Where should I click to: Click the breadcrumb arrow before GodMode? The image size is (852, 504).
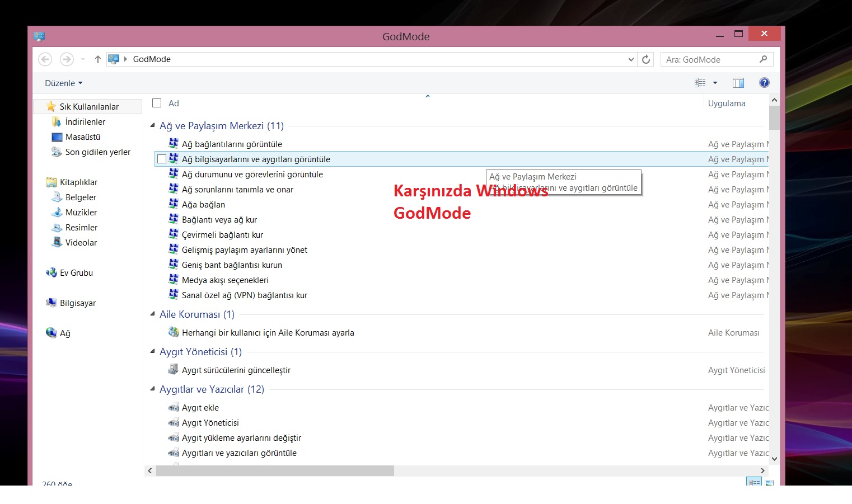click(x=126, y=59)
